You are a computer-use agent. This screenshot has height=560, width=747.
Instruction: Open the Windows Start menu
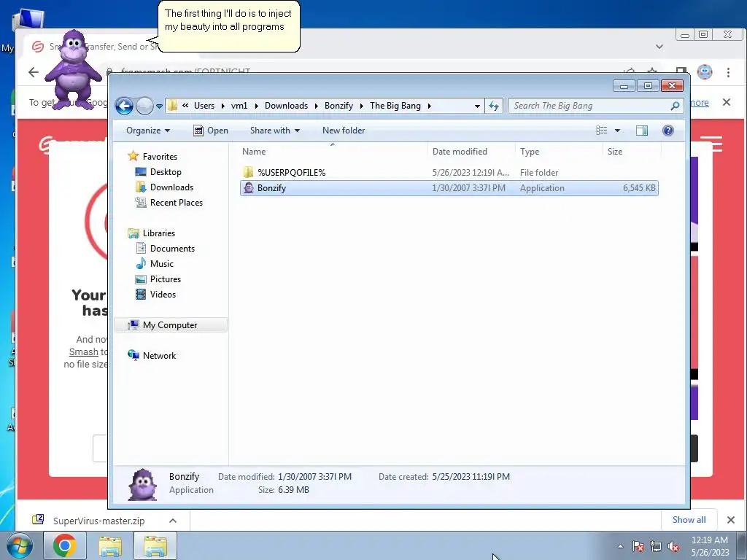click(20, 545)
